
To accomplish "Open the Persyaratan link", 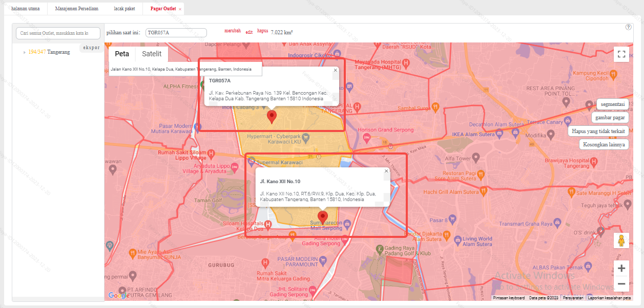I will [574, 298].
